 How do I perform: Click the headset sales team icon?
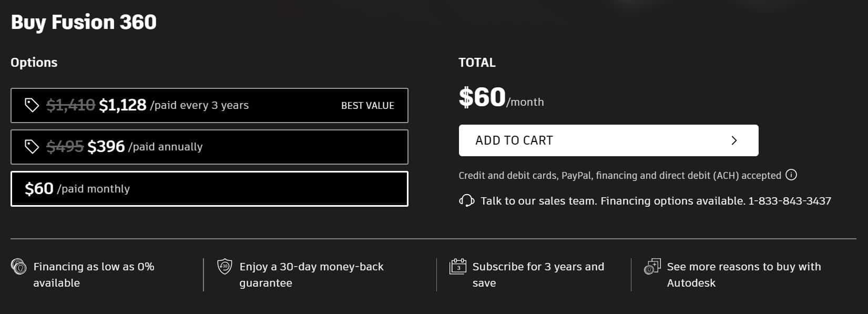click(466, 200)
